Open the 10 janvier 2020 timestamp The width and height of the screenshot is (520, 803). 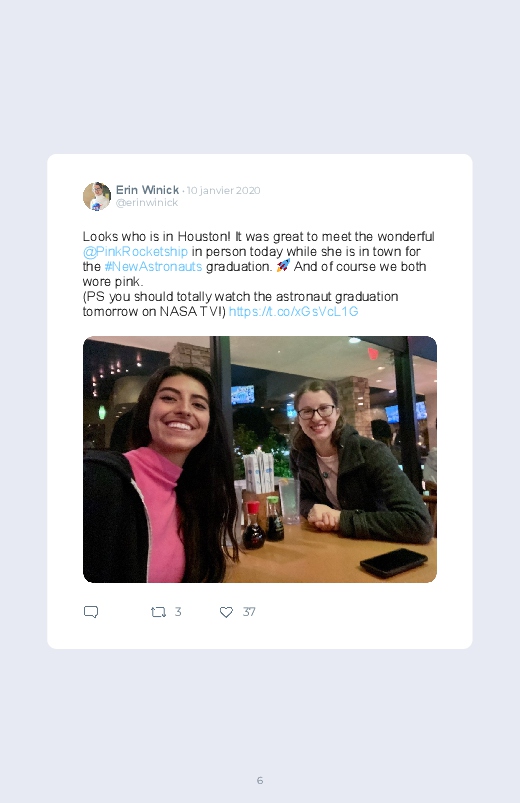tap(223, 191)
